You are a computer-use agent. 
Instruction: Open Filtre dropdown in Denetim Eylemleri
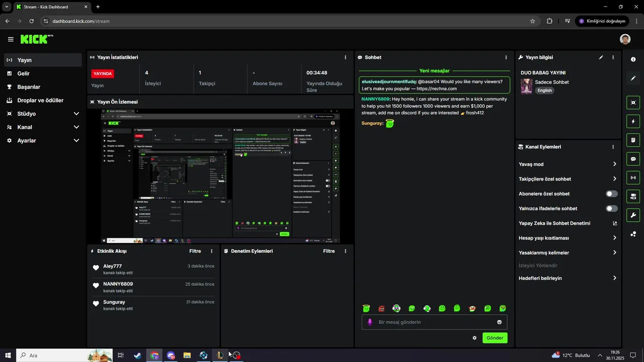coord(329,251)
